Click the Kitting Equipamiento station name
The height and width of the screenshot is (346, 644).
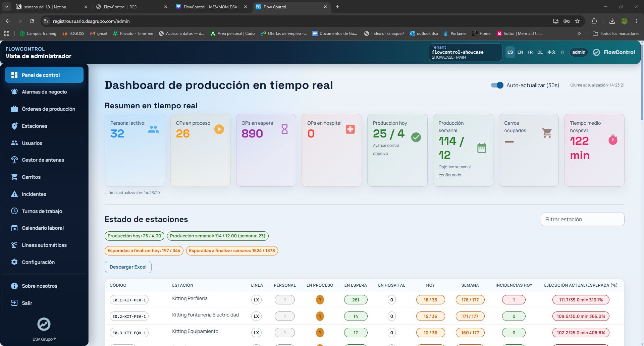coord(195,331)
